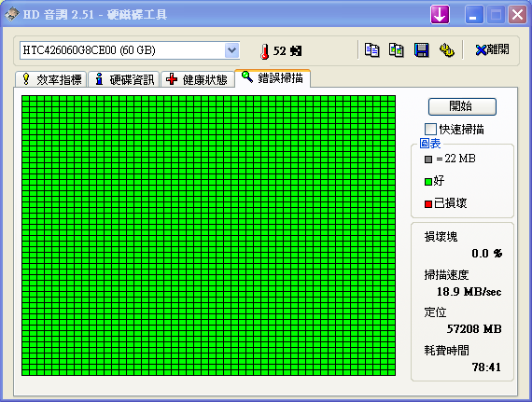Click the purple download arrow title bar icon
Image resolution: width=532 pixels, height=402 pixels.
pos(440,15)
